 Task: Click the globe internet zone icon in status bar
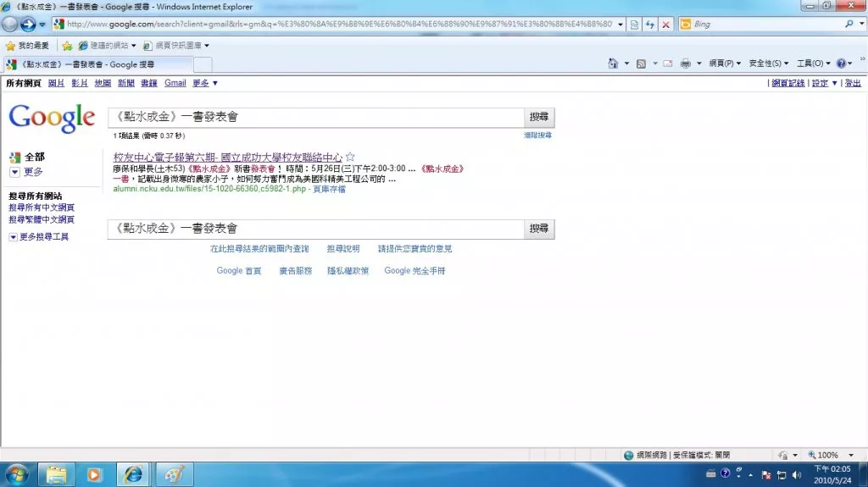(628, 456)
